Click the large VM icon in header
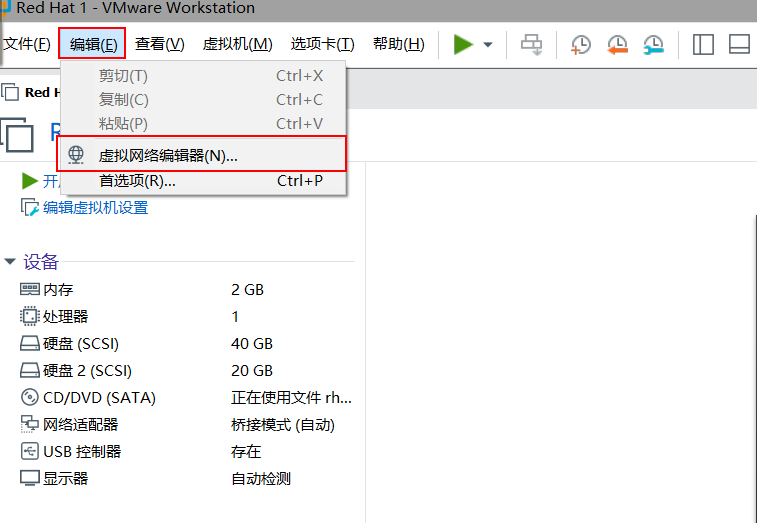757x523 pixels. pos(17,135)
